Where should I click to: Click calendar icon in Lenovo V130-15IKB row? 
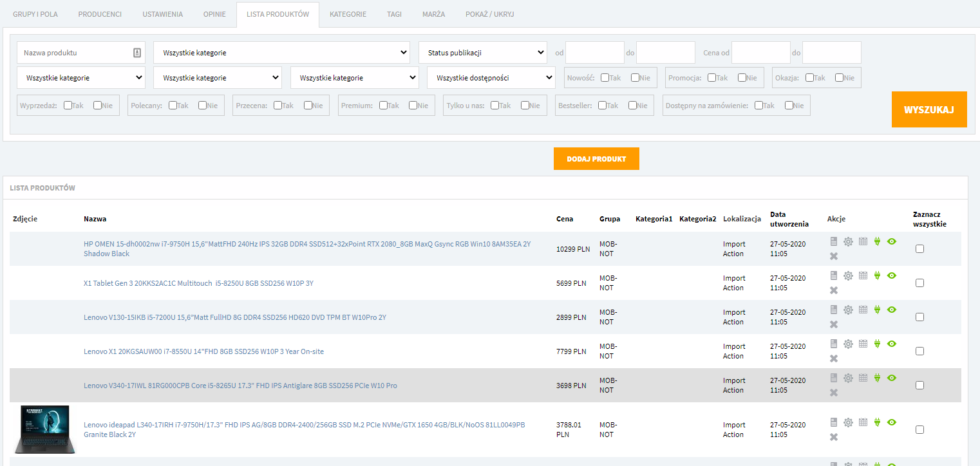coord(863,310)
